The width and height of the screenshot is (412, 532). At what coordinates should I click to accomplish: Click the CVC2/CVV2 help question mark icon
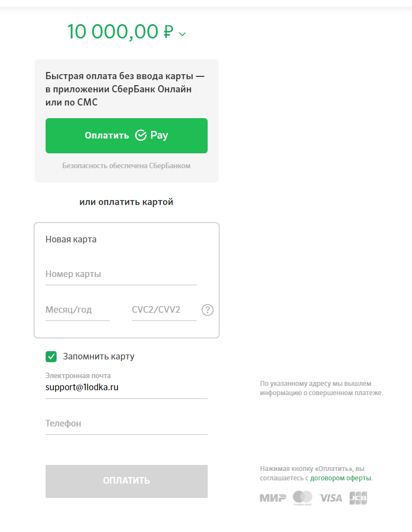208,310
